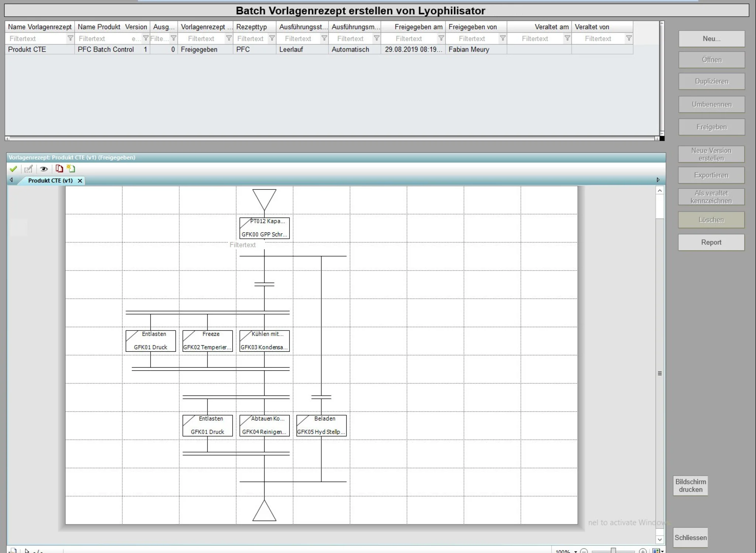The height and width of the screenshot is (553, 756).
Task: Click the Öffnen button
Action: [x=711, y=60]
